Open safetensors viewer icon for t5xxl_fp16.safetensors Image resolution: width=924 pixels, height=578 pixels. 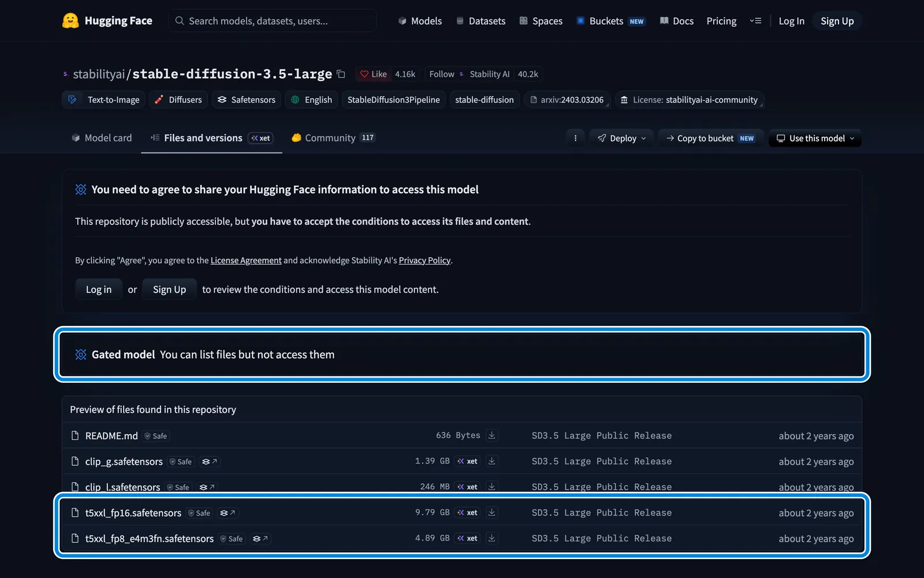(227, 513)
